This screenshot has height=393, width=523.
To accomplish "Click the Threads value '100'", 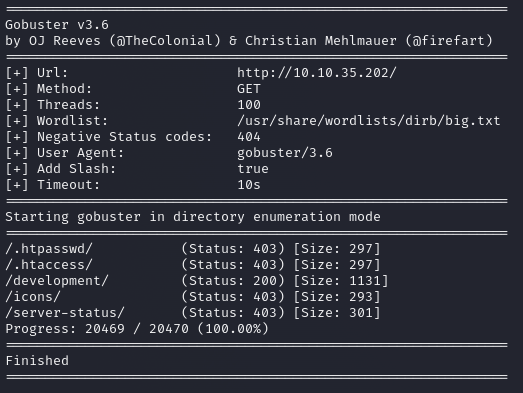I will (249, 105).
